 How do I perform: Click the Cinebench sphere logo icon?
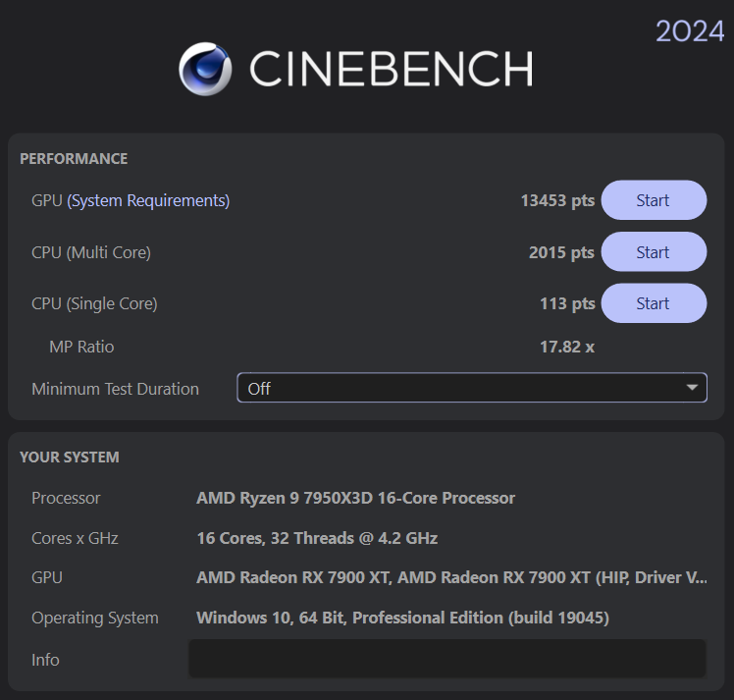click(x=205, y=69)
